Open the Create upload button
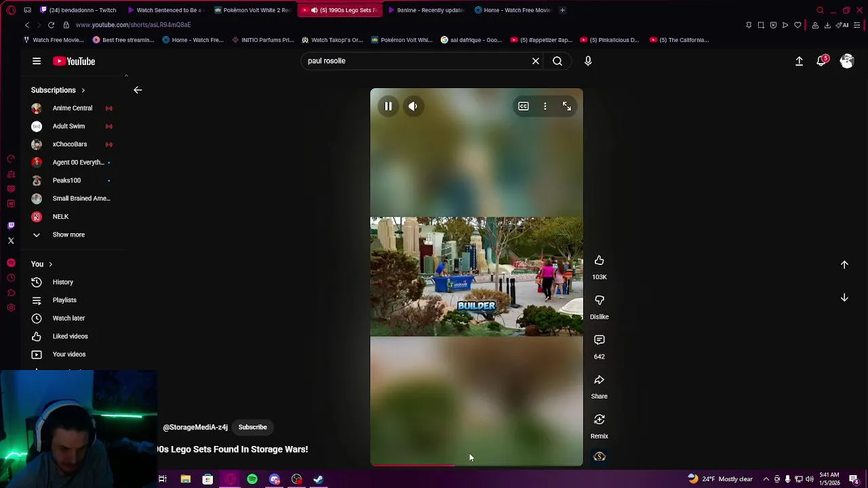 tap(799, 61)
